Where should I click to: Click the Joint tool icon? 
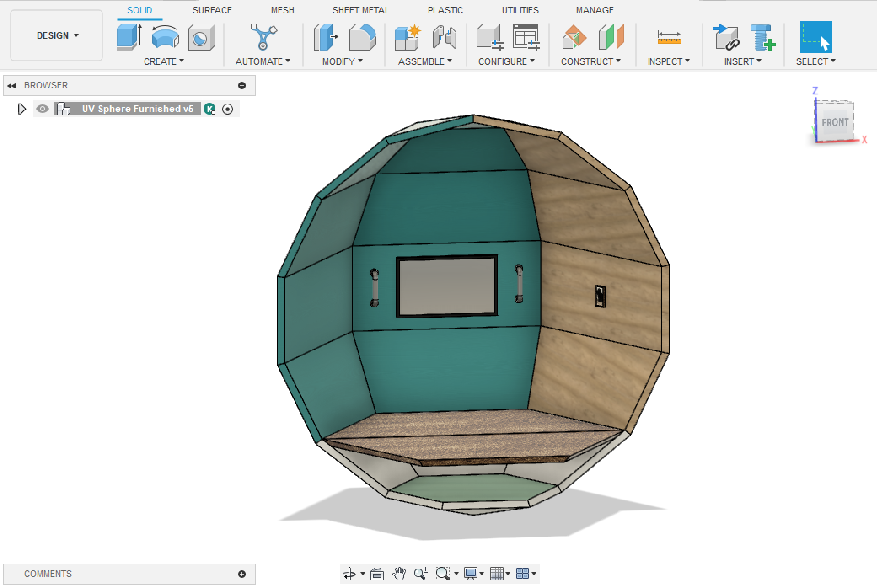[x=444, y=37]
